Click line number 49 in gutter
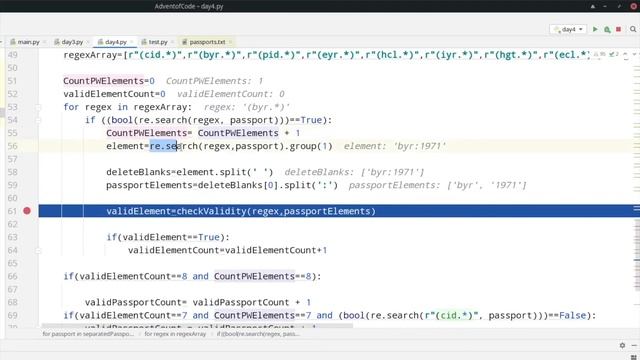Viewport: 640px width, 360px height. pyautogui.click(x=13, y=55)
